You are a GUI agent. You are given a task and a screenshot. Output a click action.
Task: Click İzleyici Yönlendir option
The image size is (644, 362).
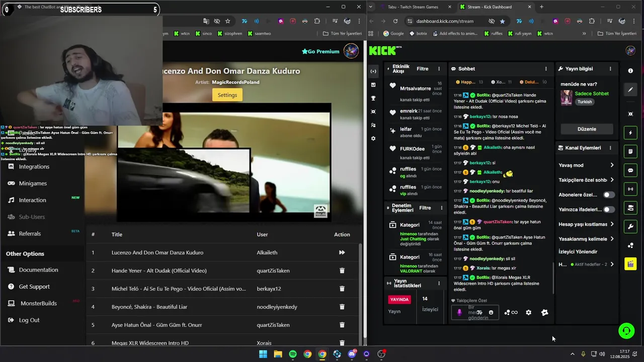coord(578,251)
